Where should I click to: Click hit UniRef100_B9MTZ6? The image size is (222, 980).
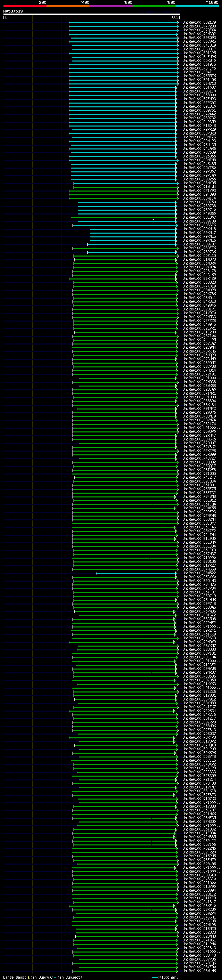click(199, 137)
